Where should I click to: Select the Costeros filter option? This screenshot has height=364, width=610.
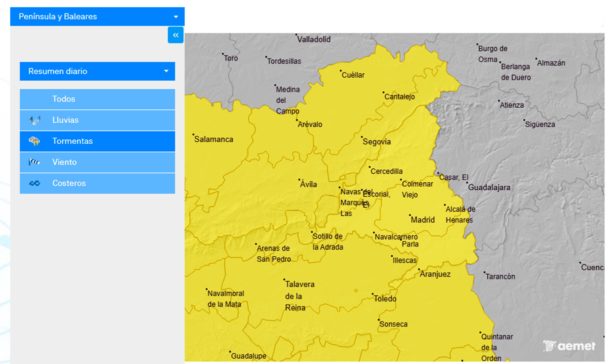97,183
